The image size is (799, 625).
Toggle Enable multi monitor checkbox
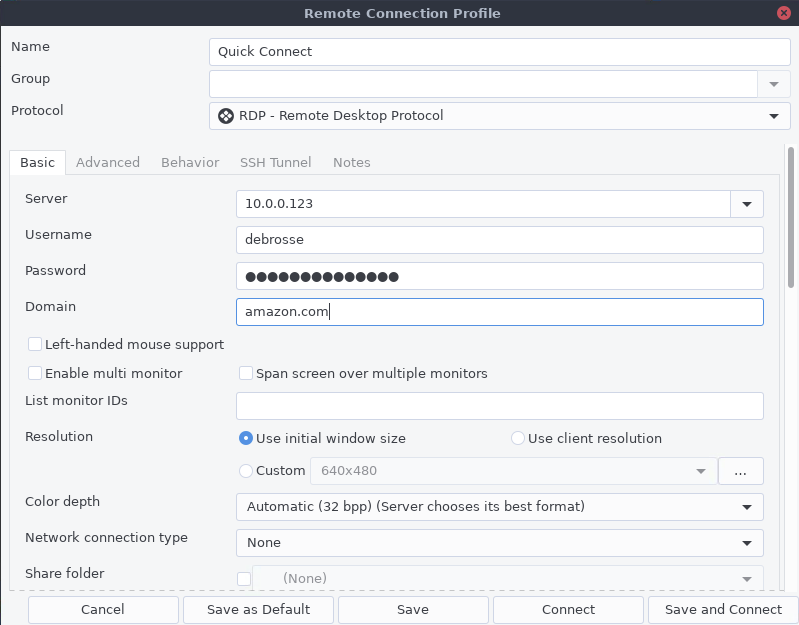(35, 373)
